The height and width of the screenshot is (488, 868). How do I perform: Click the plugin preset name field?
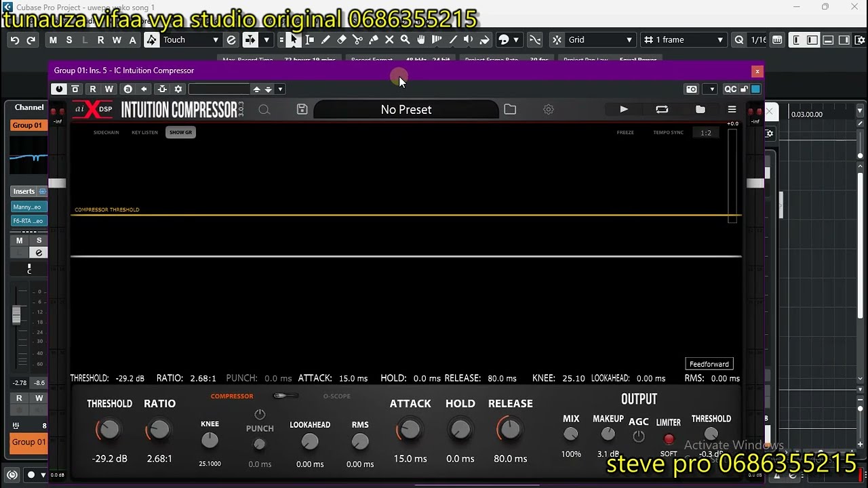coord(219,89)
